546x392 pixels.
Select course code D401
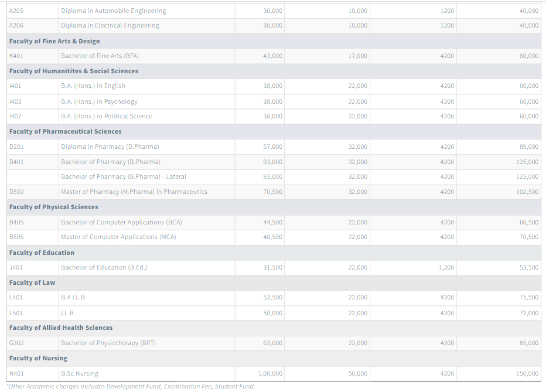point(16,162)
